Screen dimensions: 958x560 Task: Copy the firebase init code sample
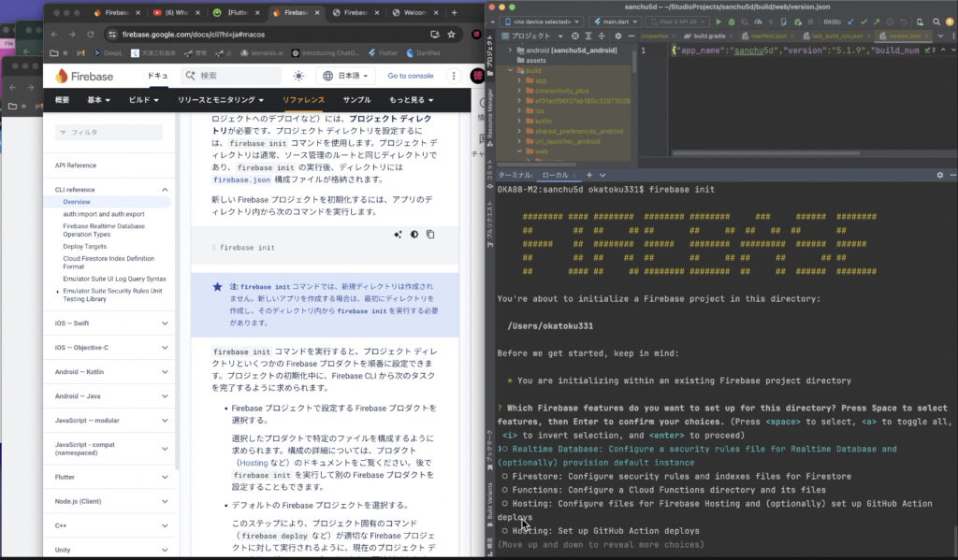tap(430, 235)
